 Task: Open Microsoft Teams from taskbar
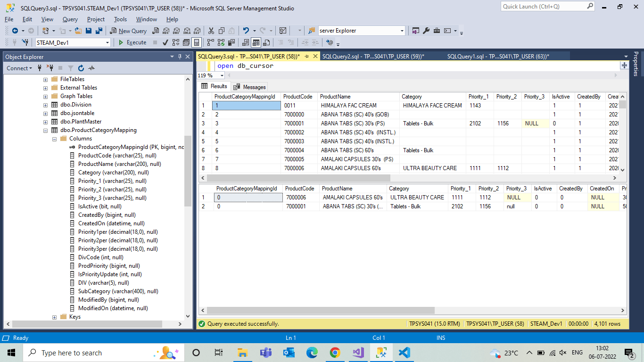click(265, 353)
